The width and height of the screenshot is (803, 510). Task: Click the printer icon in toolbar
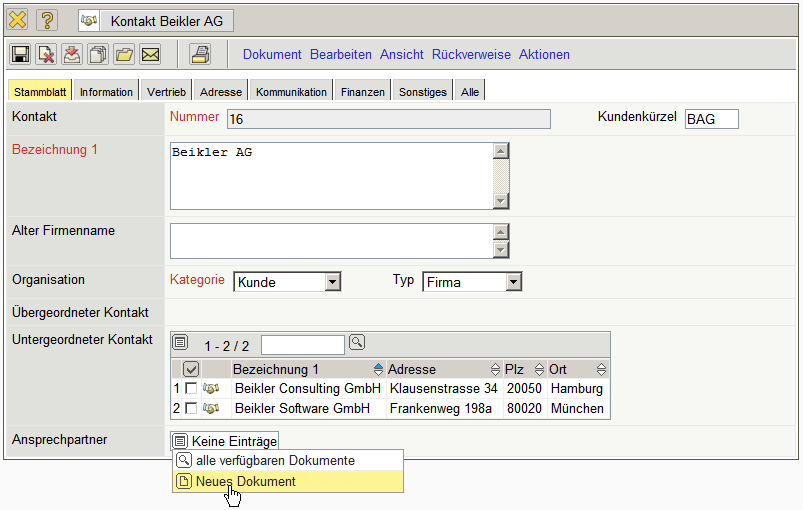point(200,54)
